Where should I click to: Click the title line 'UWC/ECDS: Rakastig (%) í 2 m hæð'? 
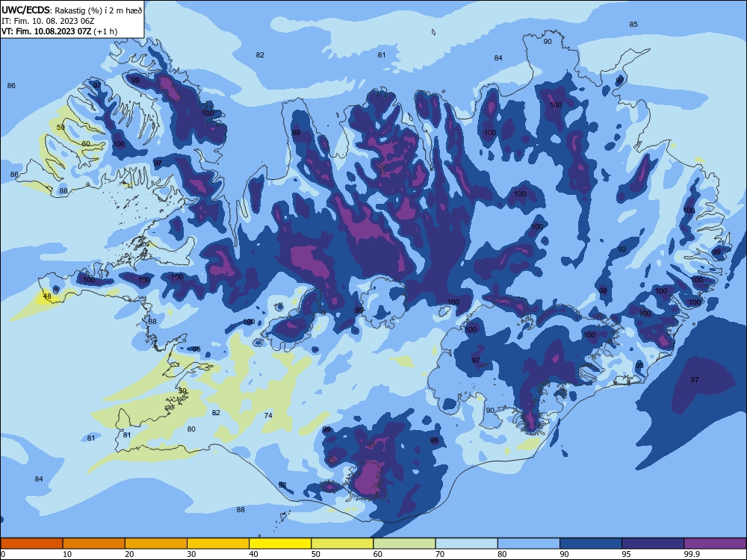(x=72, y=10)
